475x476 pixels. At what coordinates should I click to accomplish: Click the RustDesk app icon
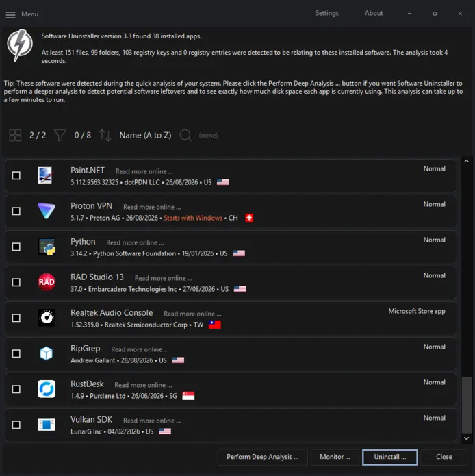[x=47, y=389]
